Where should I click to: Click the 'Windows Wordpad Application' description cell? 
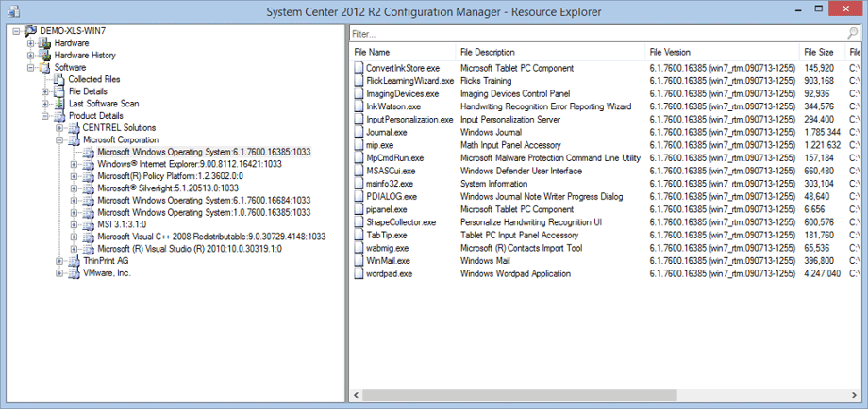point(515,273)
